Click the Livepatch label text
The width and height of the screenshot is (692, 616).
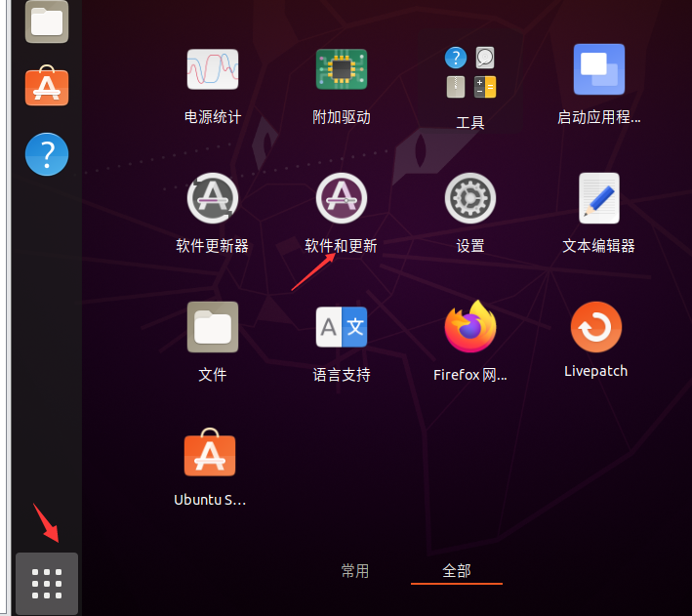[x=595, y=371]
